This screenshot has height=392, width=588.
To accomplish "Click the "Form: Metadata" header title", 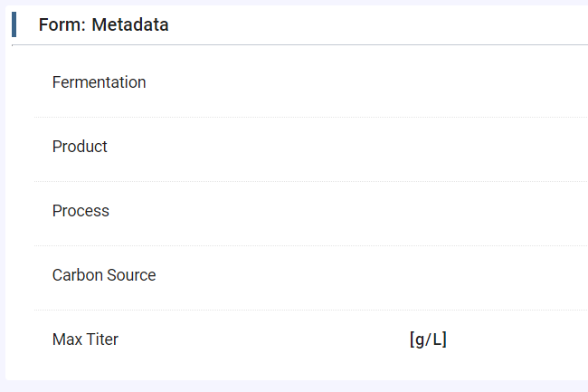I will click(x=103, y=25).
